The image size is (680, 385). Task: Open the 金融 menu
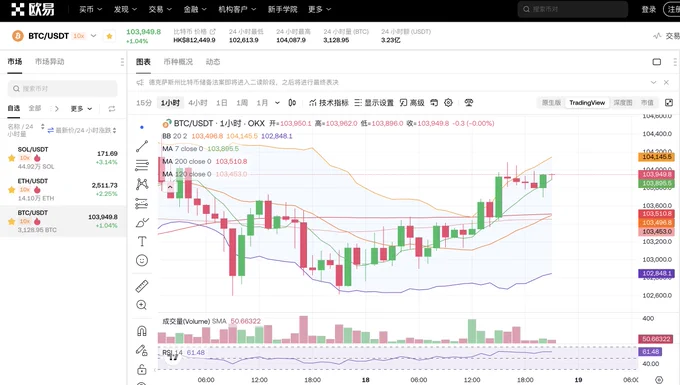195,9
